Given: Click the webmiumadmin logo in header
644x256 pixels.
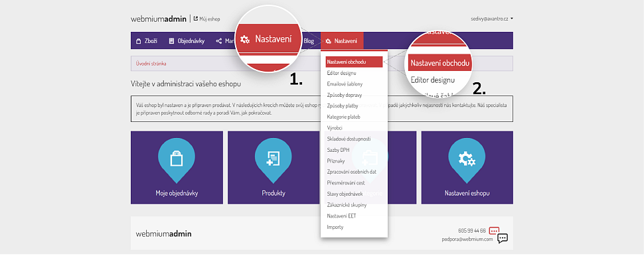Looking at the screenshot, I should coord(159,19).
